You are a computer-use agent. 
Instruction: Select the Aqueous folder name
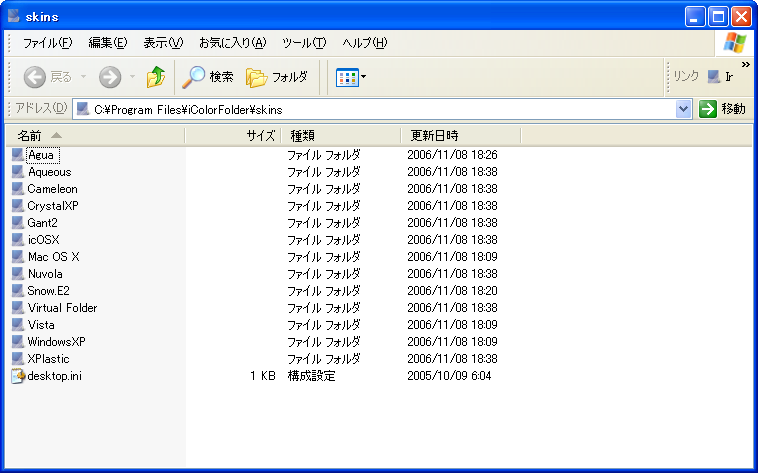click(x=49, y=172)
